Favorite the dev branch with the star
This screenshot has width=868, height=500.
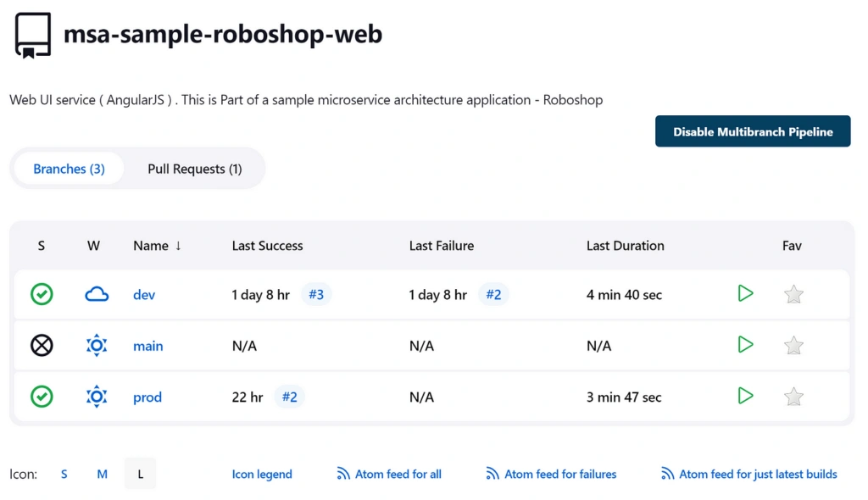click(x=793, y=294)
